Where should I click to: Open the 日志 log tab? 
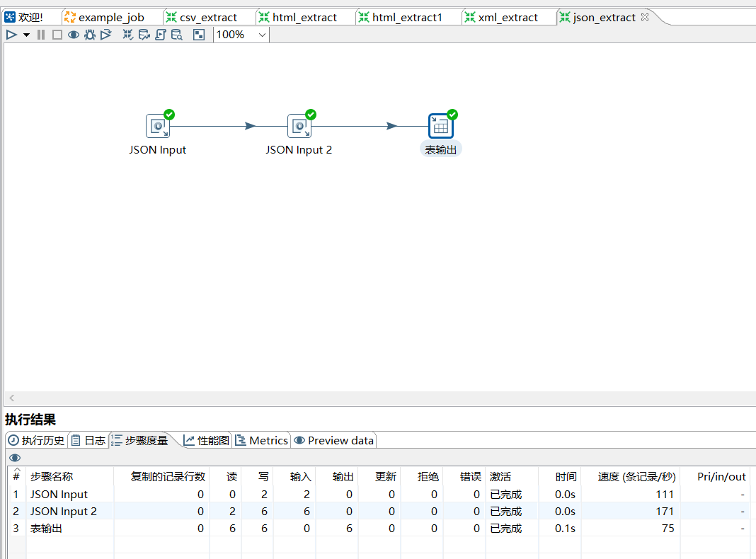coord(88,440)
